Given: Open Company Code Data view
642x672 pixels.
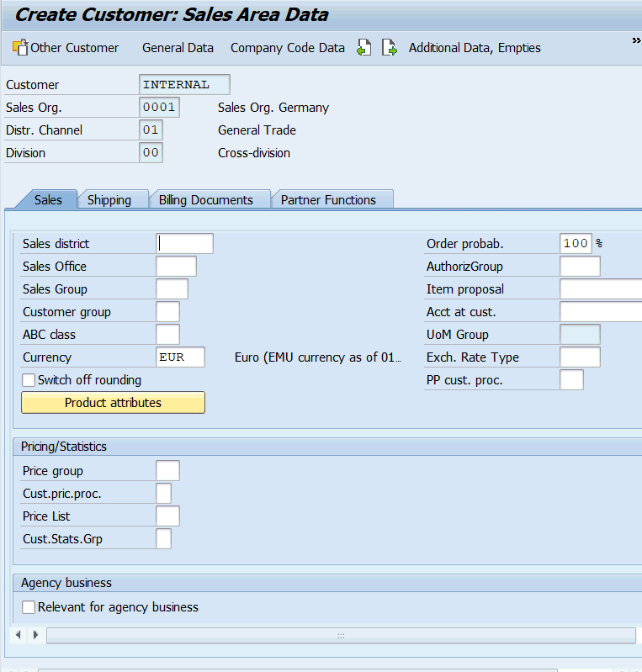Looking at the screenshot, I should click(287, 48).
